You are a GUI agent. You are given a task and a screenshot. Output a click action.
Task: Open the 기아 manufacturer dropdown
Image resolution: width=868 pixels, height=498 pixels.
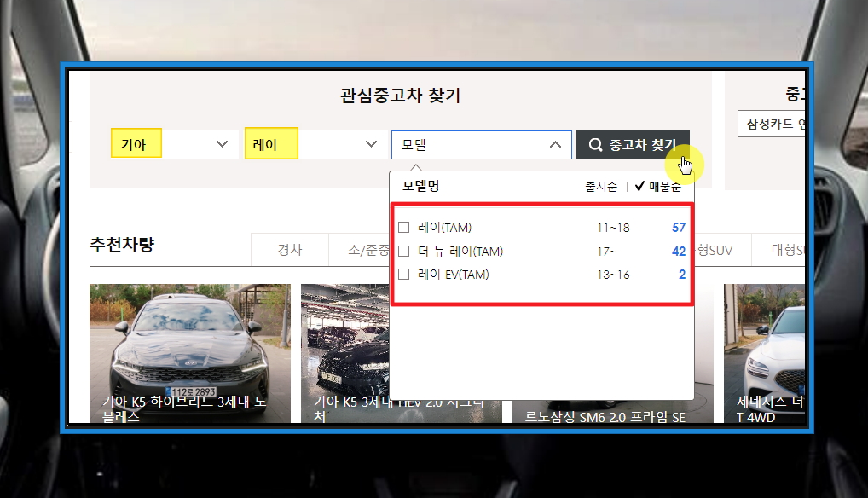tap(175, 144)
